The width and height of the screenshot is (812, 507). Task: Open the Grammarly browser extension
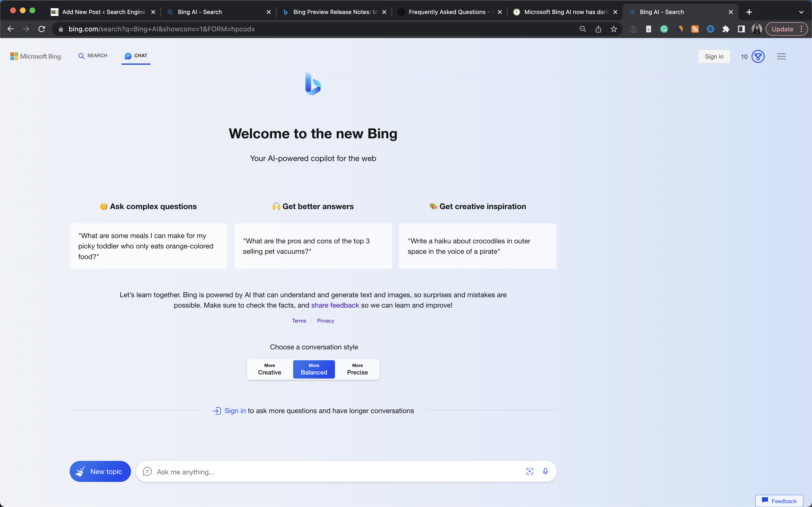point(664,29)
